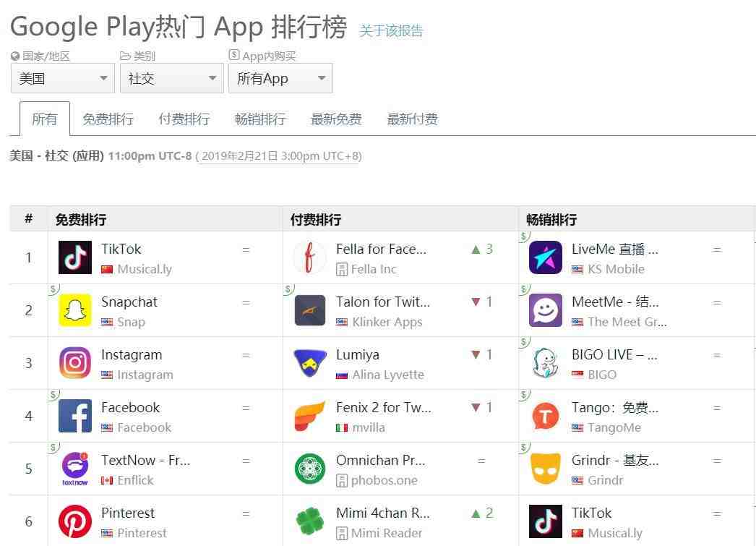Open the 最新付费 tab
This screenshot has width=756, height=546.
tap(412, 119)
